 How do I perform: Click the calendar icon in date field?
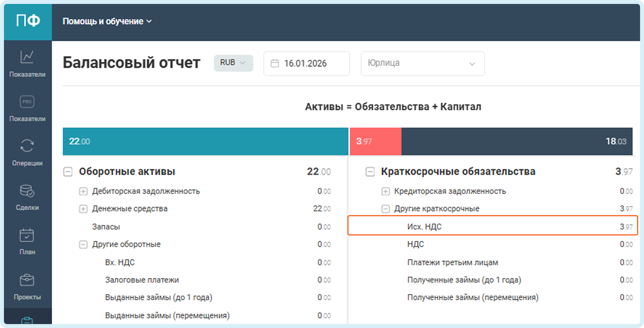275,63
